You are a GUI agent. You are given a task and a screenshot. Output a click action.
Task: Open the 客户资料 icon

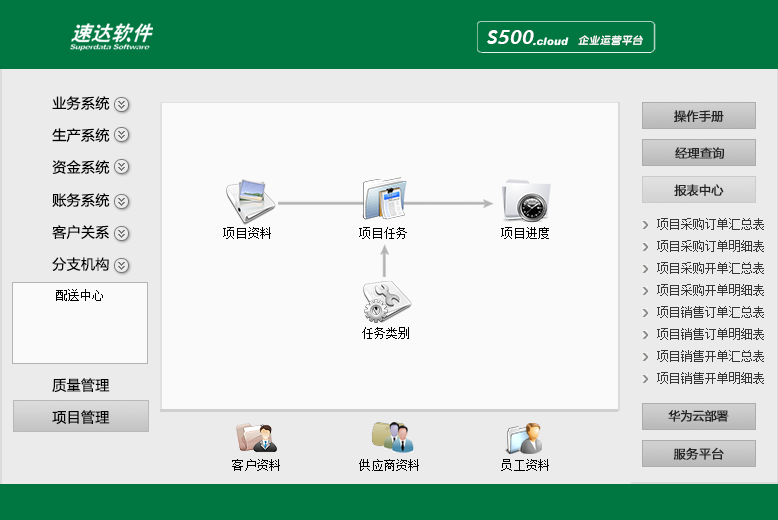click(x=257, y=437)
